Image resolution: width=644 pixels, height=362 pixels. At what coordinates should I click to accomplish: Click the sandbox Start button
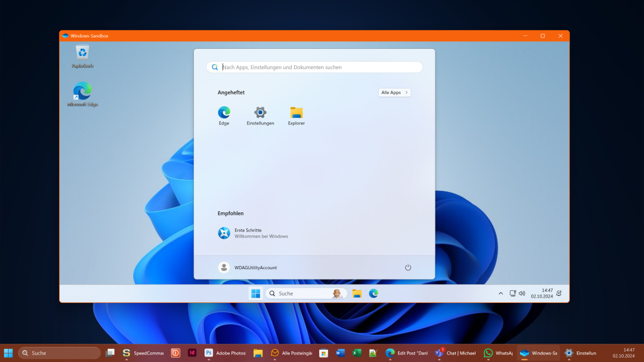click(256, 293)
